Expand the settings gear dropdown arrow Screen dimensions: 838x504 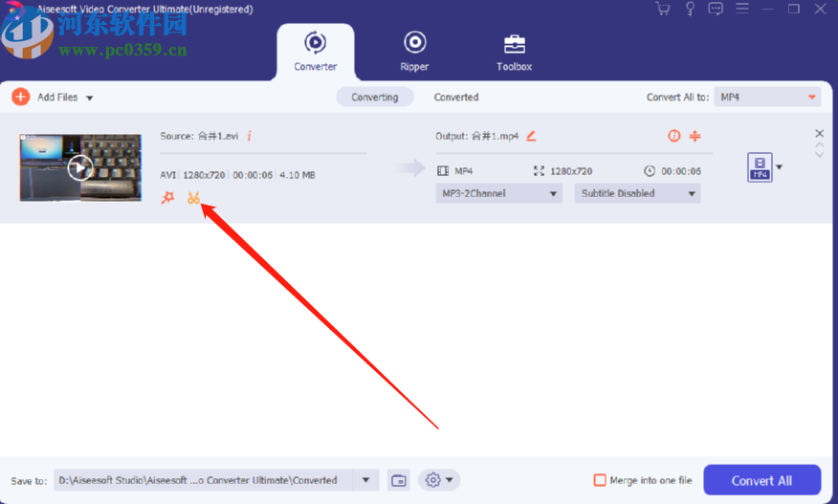point(450,480)
